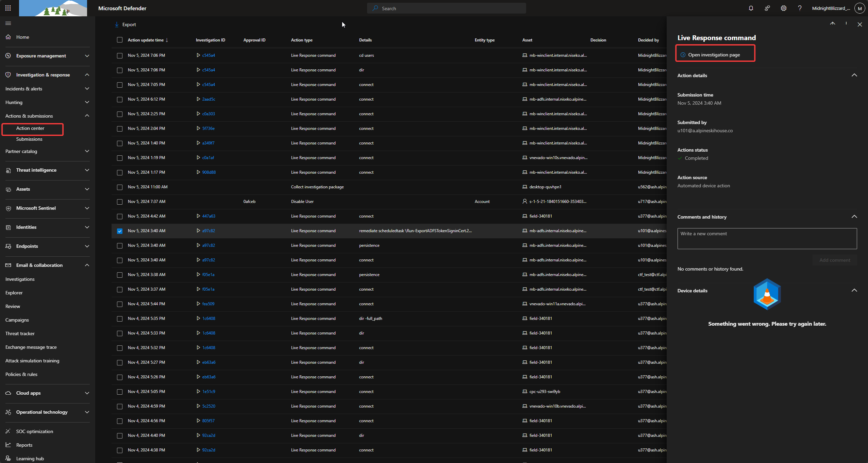Uncheck the selected Nov 5 3:40 AM row
This screenshot has height=463, width=868.
coord(119,231)
